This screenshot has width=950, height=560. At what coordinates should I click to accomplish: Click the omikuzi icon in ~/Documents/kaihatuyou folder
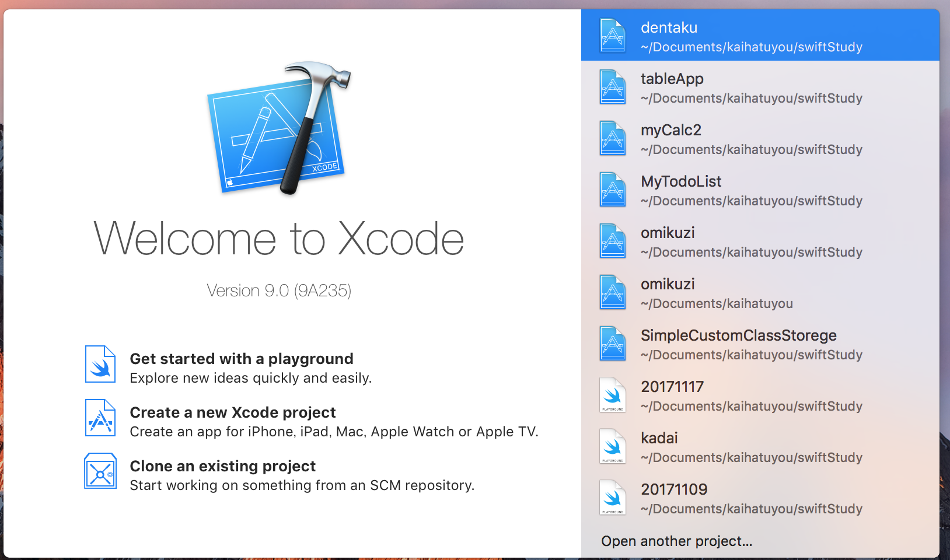tap(613, 292)
